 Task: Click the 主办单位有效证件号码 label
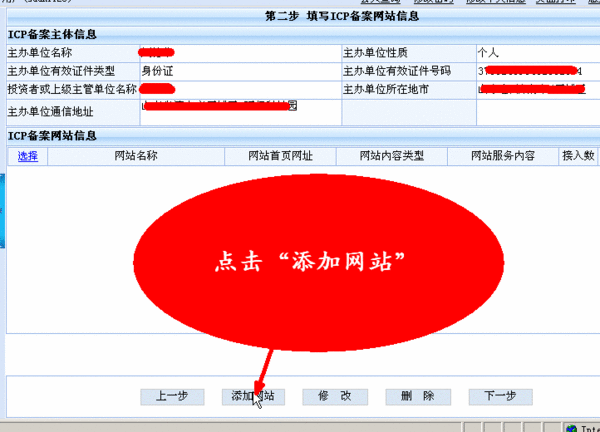point(397,71)
